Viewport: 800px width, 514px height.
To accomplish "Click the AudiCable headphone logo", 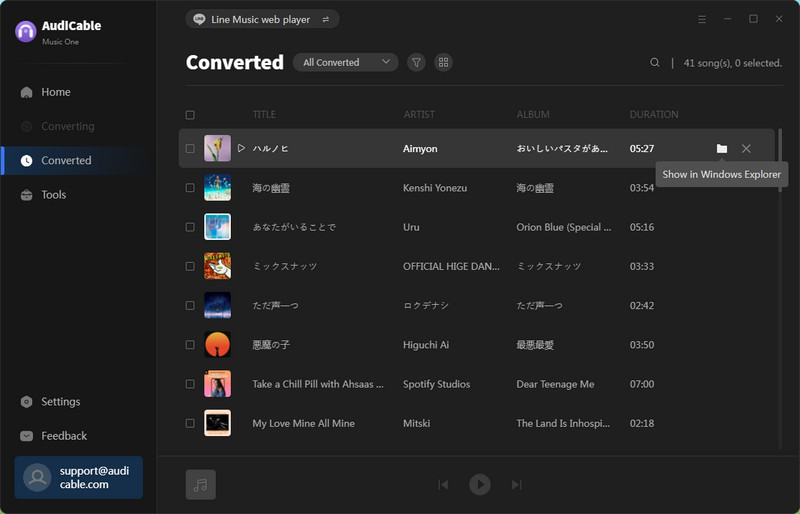I will (26, 32).
